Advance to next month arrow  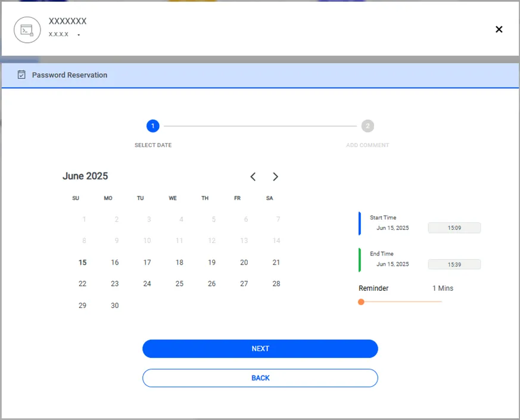[x=275, y=176]
